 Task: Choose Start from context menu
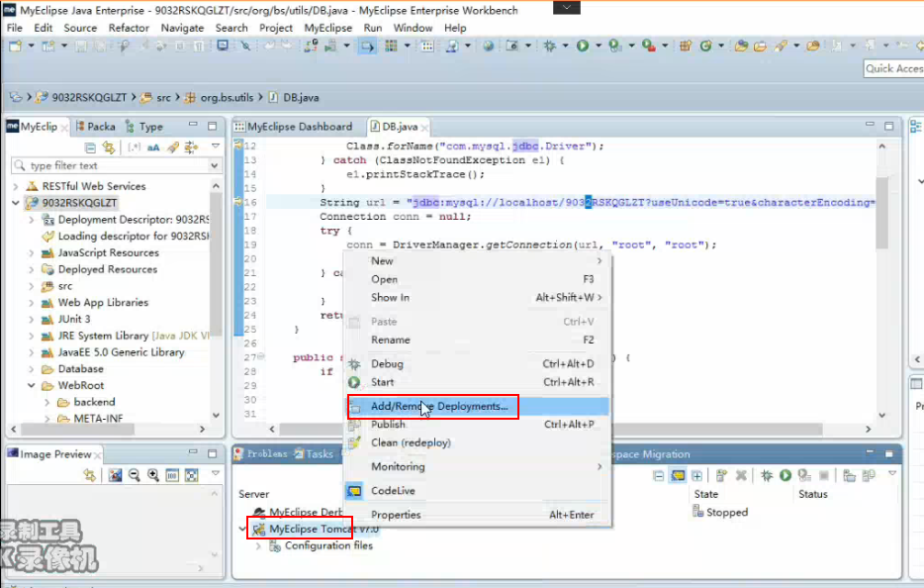(477, 381)
